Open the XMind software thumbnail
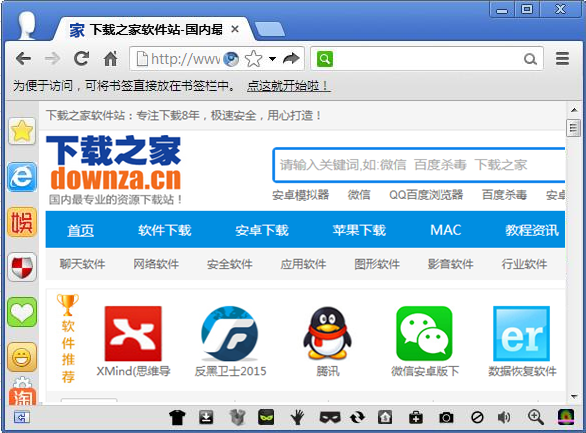This screenshot has width=586, height=433. pos(133,333)
